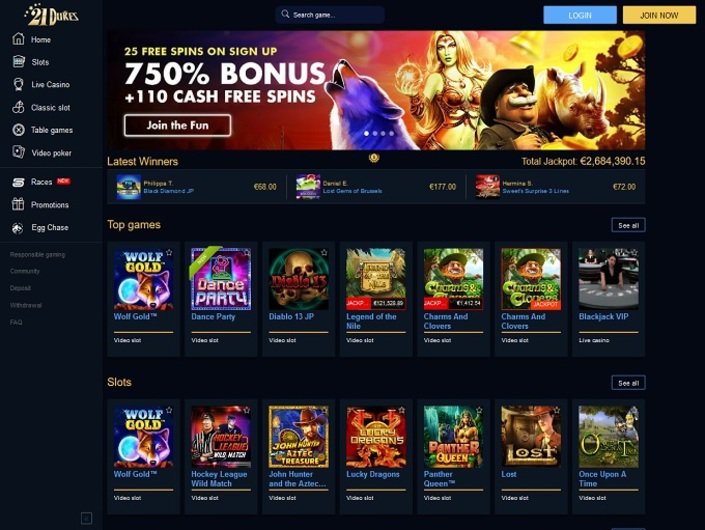The height and width of the screenshot is (530, 705).
Task: Click the LOGIN button
Action: (x=580, y=15)
